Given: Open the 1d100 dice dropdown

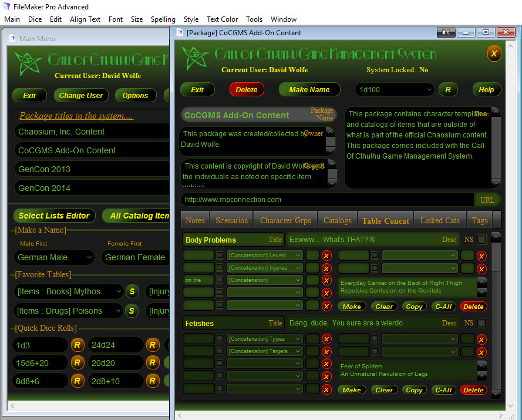Looking at the screenshot, I should coord(395,90).
